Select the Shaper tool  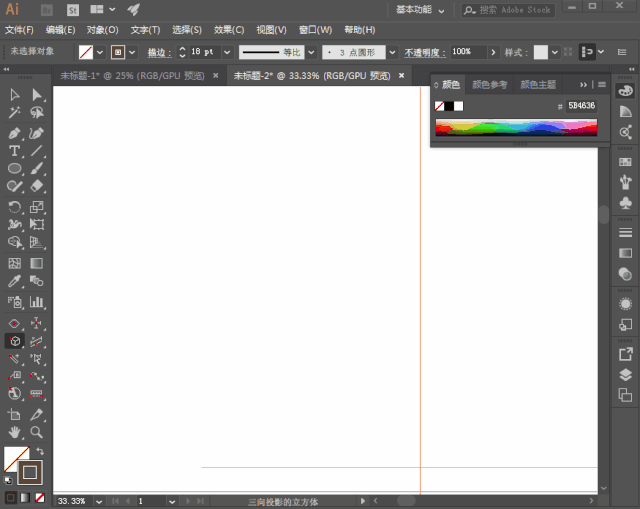coord(15,186)
